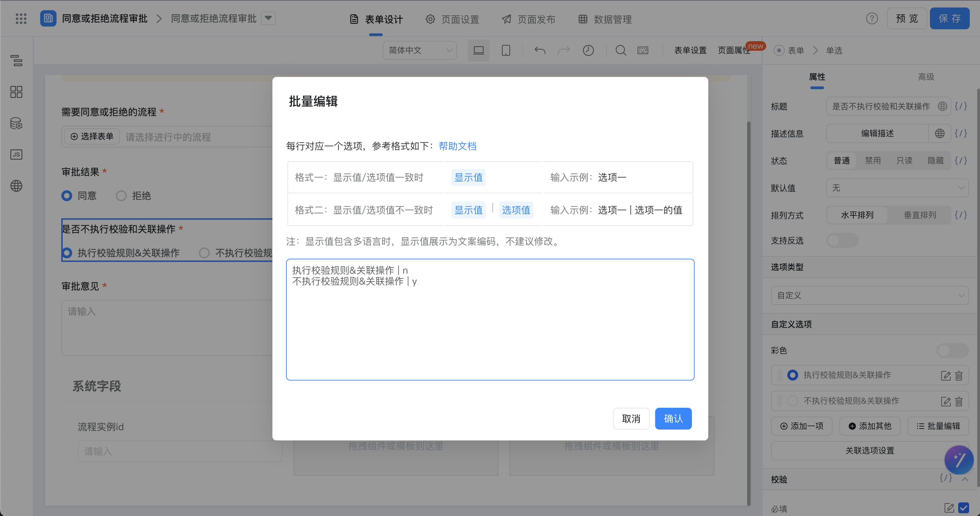Delete the 执行校验规则&关联操作 option
The width and height of the screenshot is (980, 516).
tap(959, 376)
